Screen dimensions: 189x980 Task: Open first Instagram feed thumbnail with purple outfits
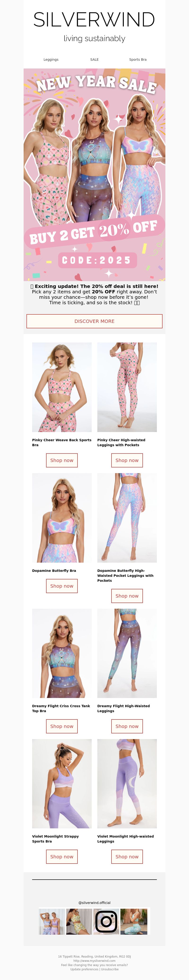pos(52,921)
